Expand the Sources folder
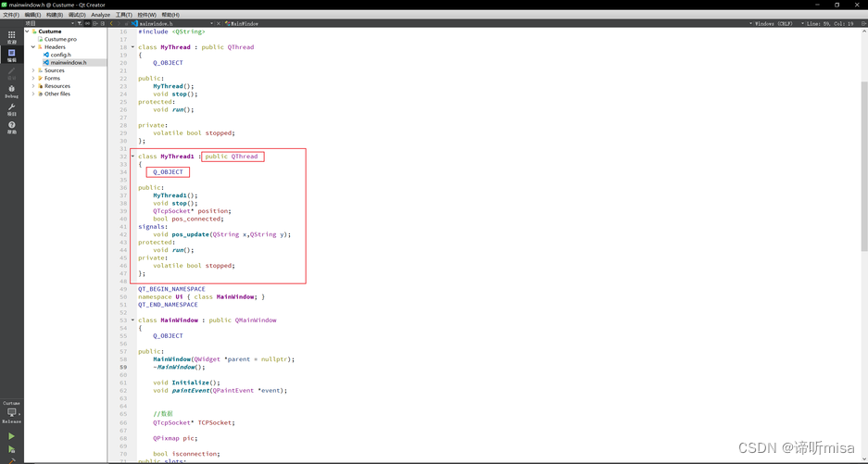 tap(33, 70)
